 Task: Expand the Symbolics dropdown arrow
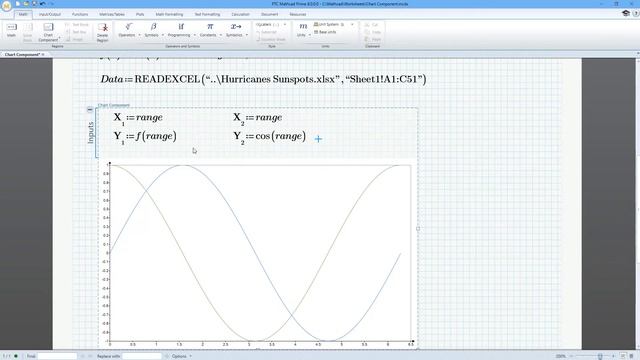point(247,35)
